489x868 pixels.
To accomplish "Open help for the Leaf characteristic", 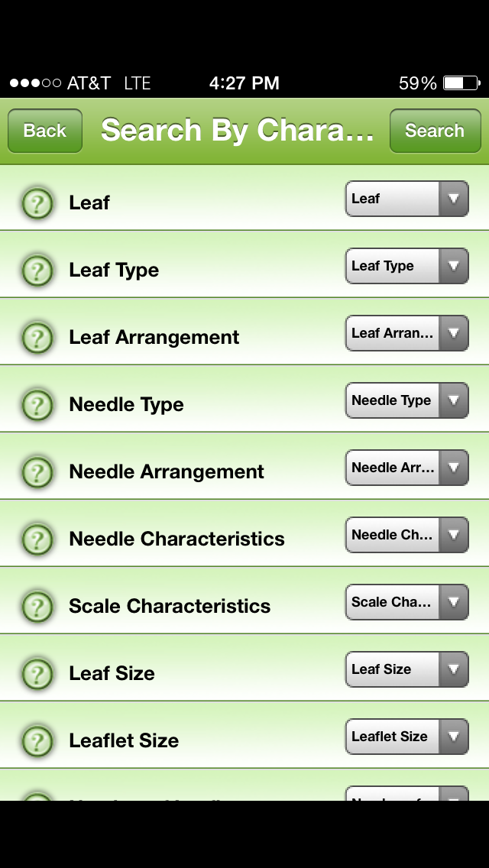I will 37,203.
